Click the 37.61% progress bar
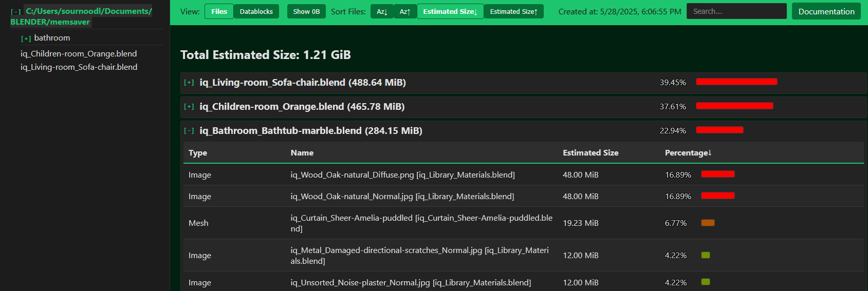Viewport: 868px width, 291px height. click(734, 106)
